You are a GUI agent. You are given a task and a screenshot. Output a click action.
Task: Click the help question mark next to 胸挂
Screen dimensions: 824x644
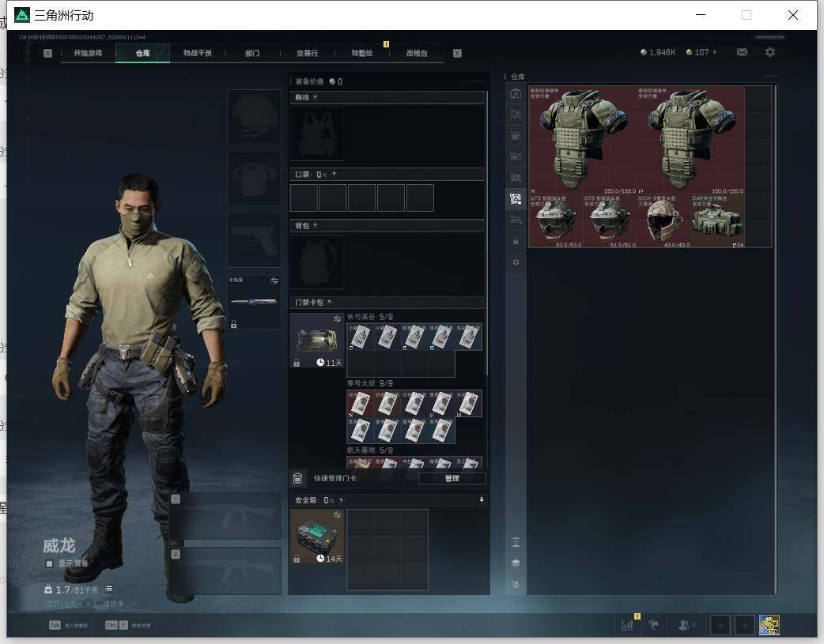click(x=315, y=98)
